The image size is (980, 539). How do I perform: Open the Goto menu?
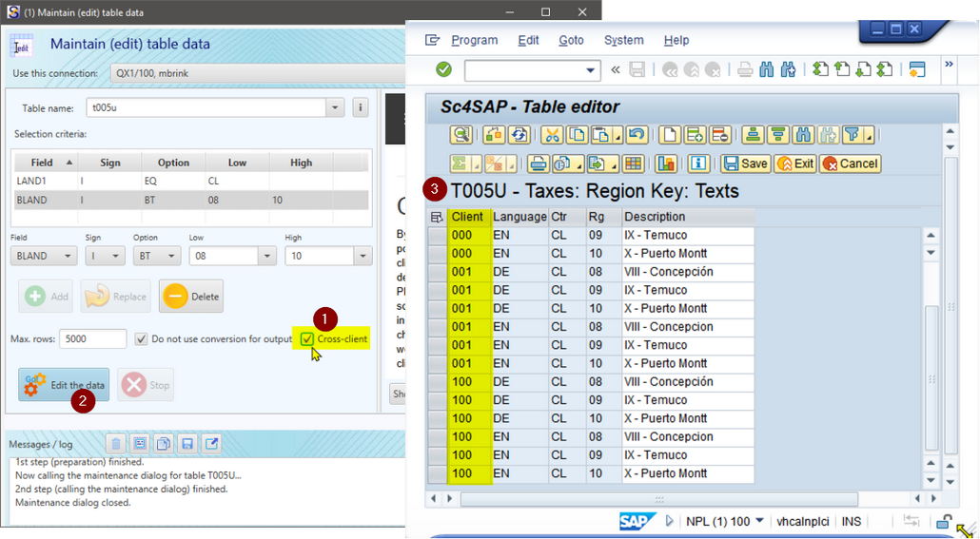pyautogui.click(x=571, y=41)
